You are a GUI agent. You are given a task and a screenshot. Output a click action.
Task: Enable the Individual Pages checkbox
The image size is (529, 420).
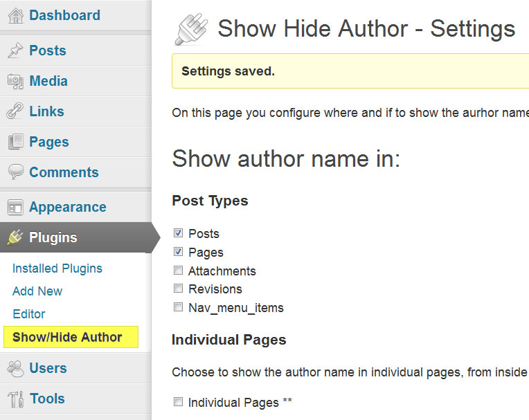178,402
